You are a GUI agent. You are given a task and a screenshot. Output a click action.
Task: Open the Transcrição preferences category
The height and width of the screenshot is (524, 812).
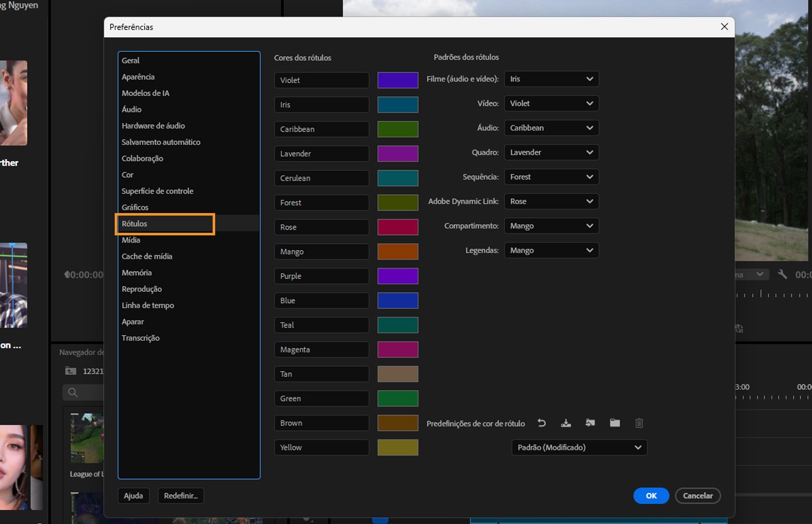(x=189, y=338)
